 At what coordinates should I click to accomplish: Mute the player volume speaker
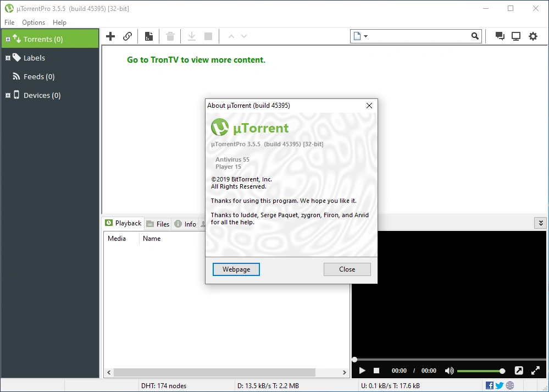point(449,371)
